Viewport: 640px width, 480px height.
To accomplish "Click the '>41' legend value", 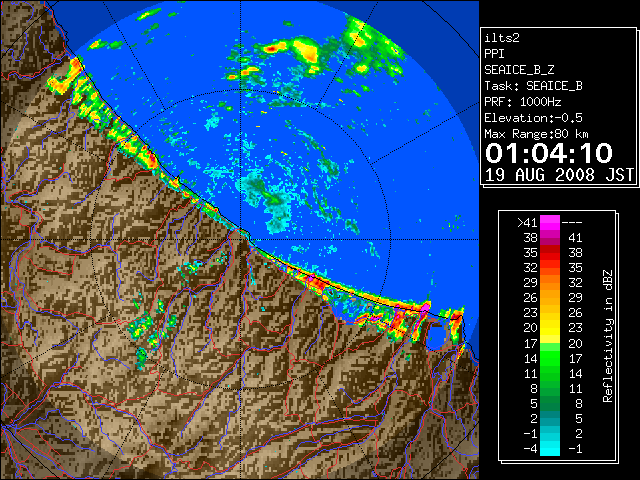I will click(527, 223).
